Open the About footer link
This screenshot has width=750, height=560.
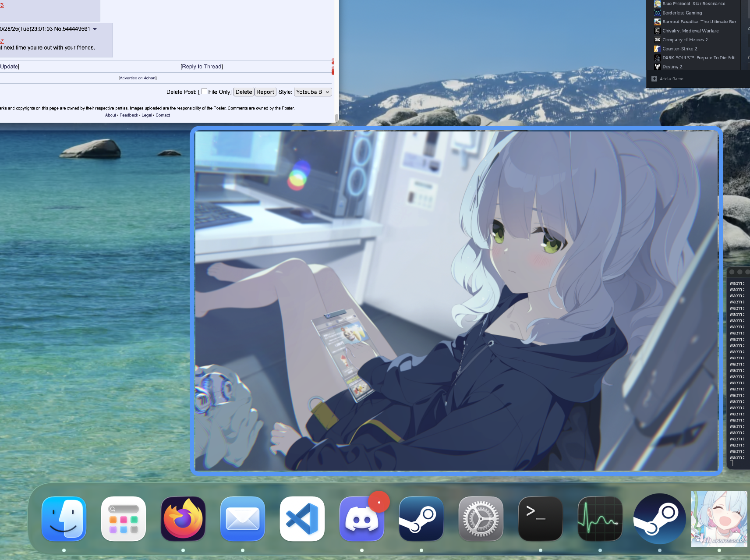pos(110,115)
